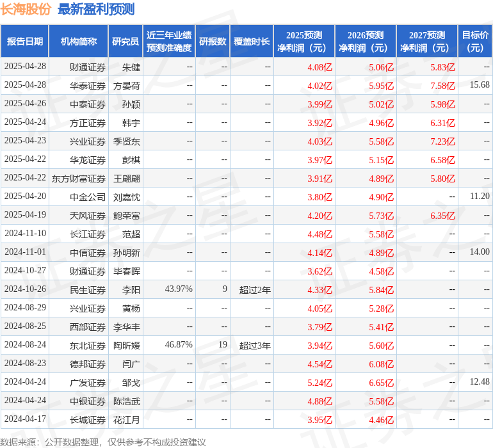The height and width of the screenshot is (448, 493).
Task: Select the 目标价 column header
Action: pos(475,41)
